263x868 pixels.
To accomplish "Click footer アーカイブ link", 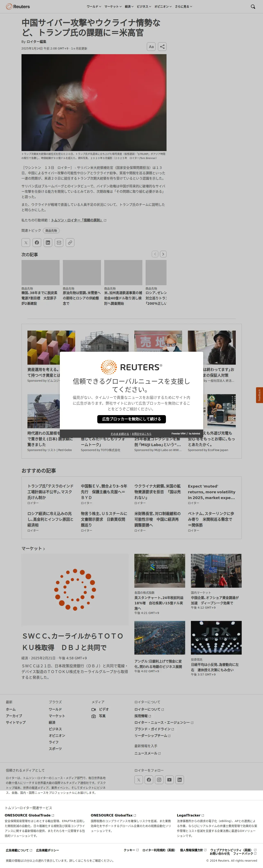I will point(14,716).
